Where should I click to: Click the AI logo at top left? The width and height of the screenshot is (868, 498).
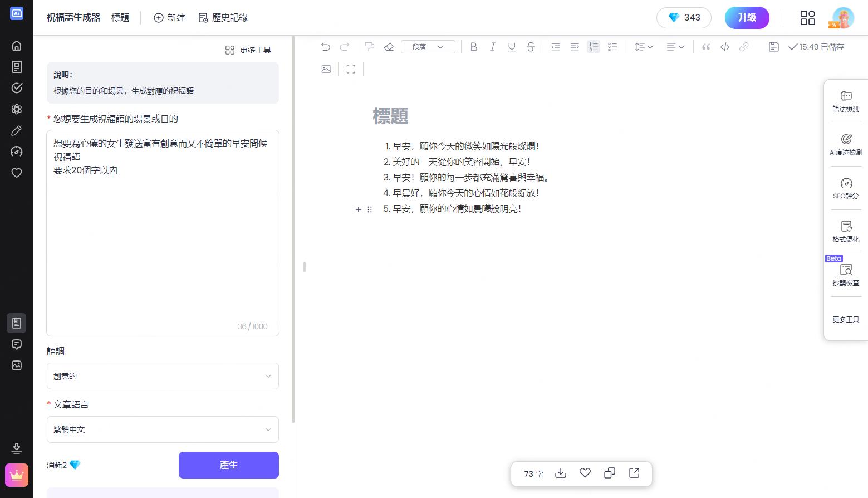pos(17,13)
